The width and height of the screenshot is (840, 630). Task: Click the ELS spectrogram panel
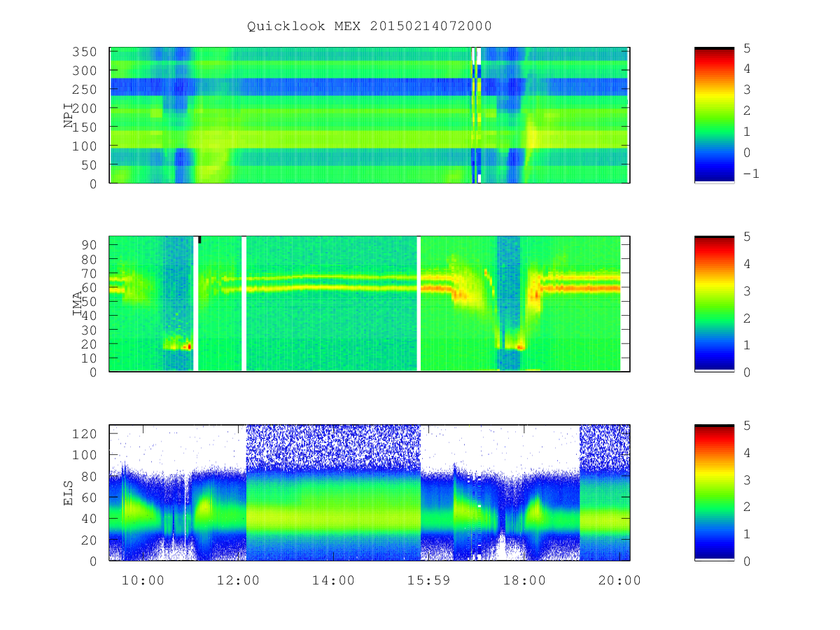click(370, 493)
